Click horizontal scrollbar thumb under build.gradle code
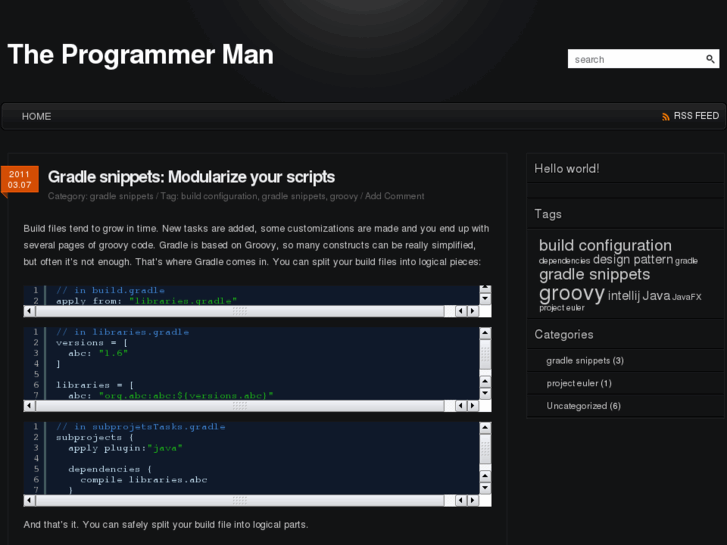The image size is (727, 545). click(x=240, y=311)
